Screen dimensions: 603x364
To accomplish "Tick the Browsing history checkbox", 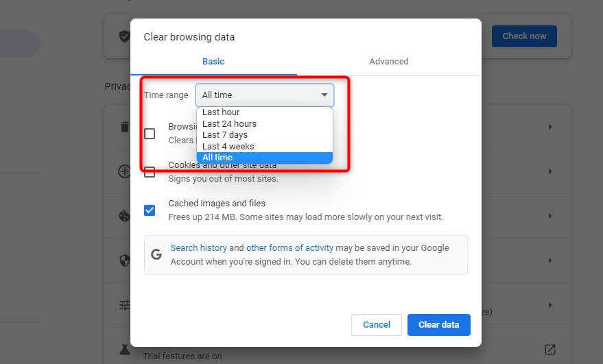I will pyautogui.click(x=150, y=134).
